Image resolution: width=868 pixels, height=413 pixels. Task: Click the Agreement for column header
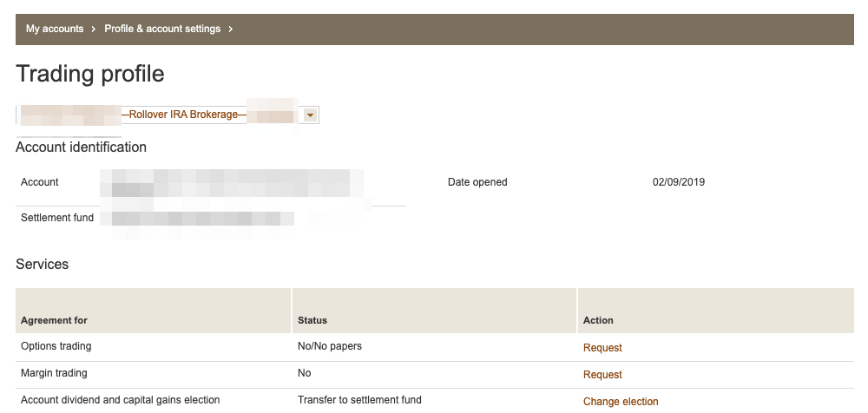(x=54, y=320)
